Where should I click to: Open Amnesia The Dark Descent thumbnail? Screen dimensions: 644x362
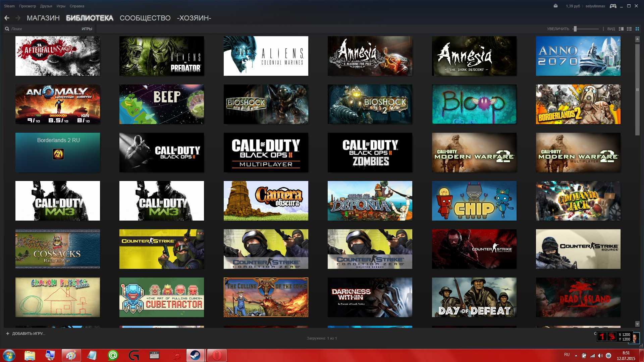(x=474, y=56)
